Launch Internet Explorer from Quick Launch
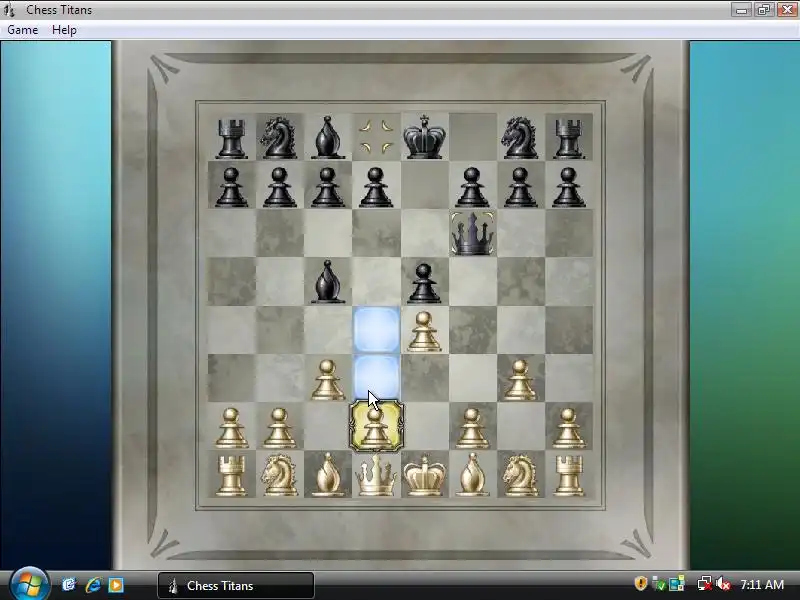The image size is (800, 600). [x=93, y=585]
